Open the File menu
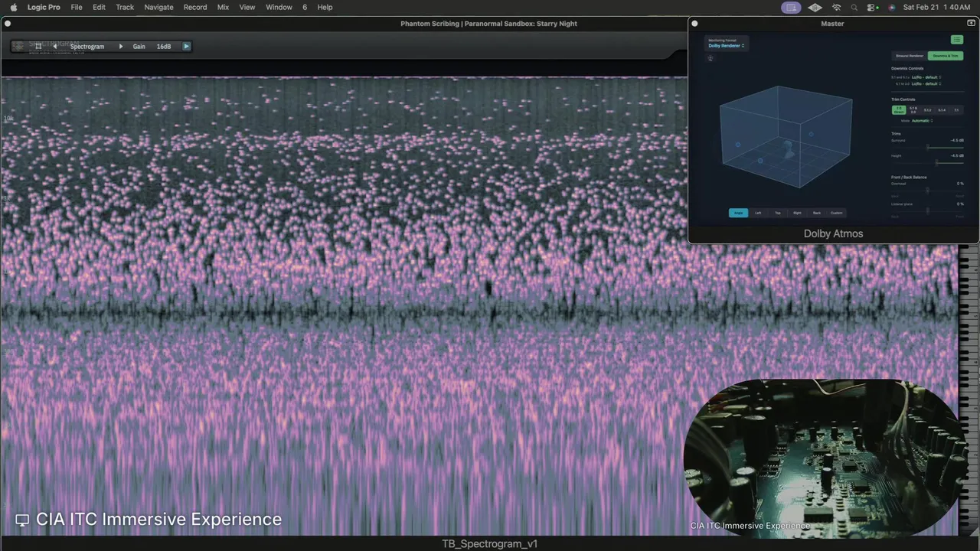This screenshot has width=980, height=551. 77,7
